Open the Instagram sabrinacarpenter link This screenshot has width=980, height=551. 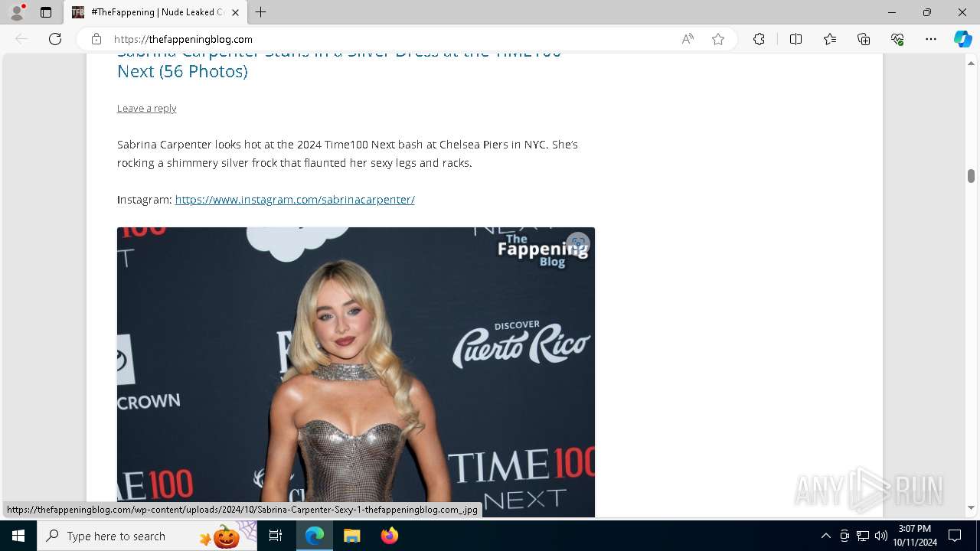tap(295, 199)
